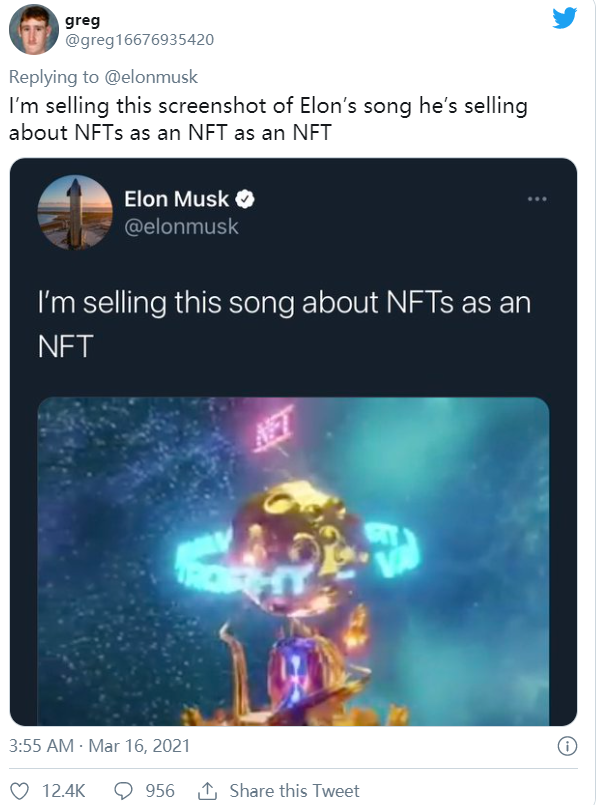The height and width of the screenshot is (805, 608).
Task: Click the NFT song video thumbnail
Action: coord(293,560)
